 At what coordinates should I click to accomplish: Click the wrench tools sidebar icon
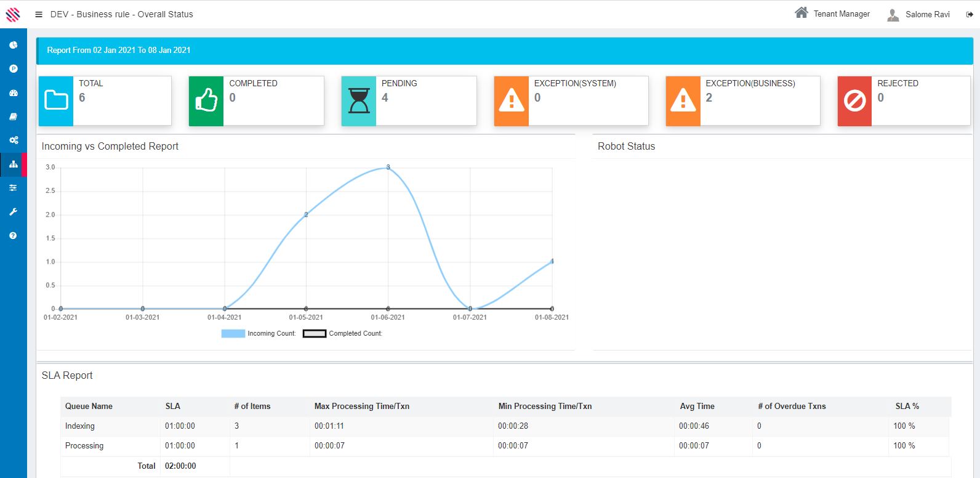[13, 212]
